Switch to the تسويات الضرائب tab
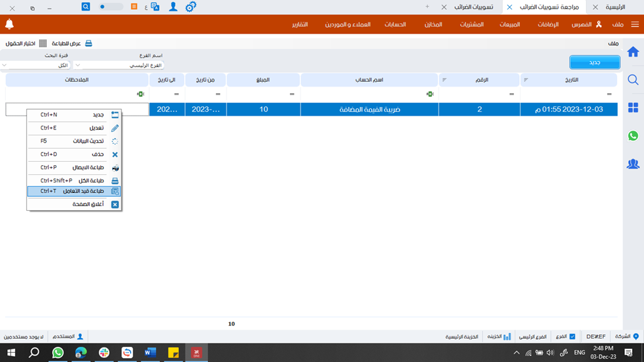The image size is (644, 362). 470,7
